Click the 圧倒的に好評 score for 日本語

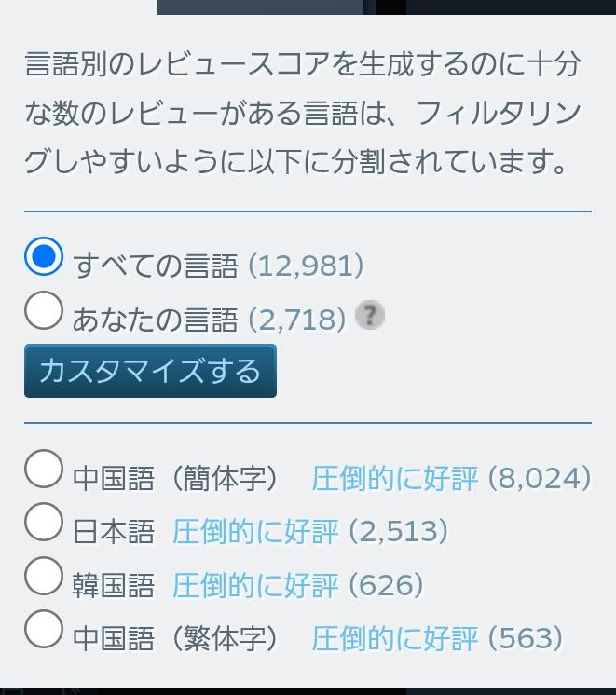(x=255, y=532)
